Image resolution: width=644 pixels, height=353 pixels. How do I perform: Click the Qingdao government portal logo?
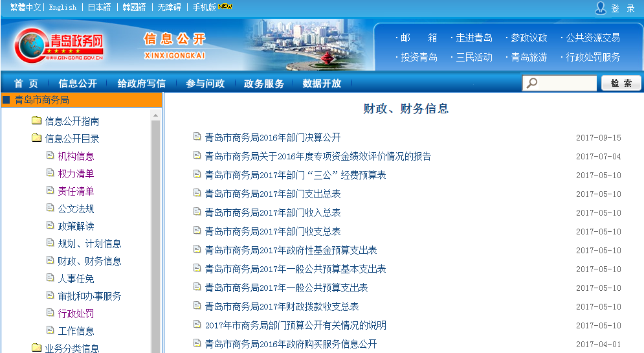(x=60, y=45)
